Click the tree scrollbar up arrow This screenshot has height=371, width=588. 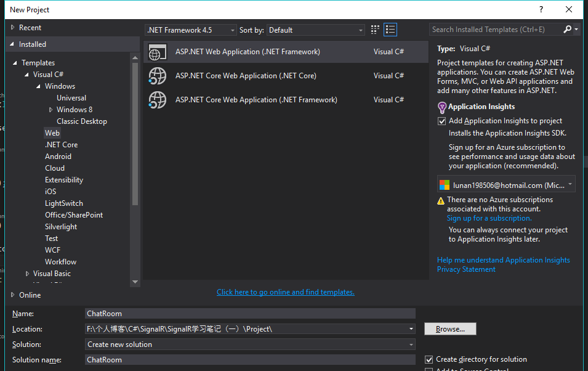point(135,57)
